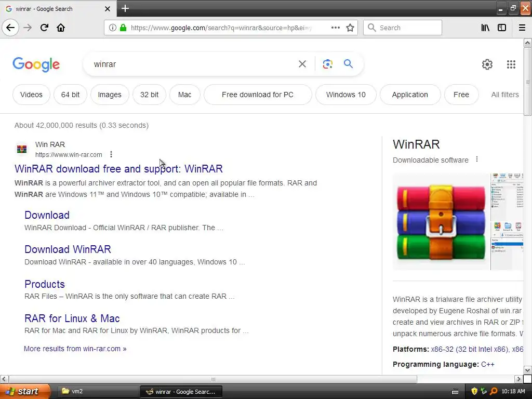
Task: Open the Products sitelink
Action: coord(45,284)
